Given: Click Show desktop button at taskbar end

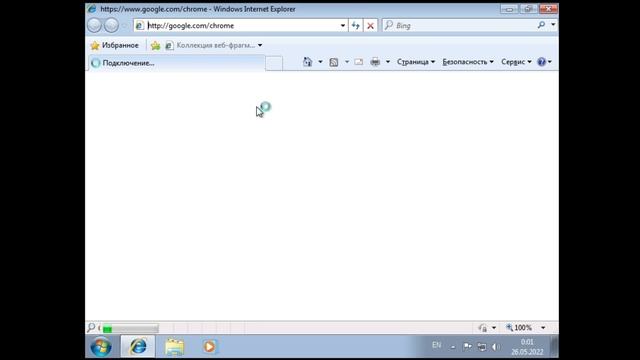Looking at the screenshot, I should [x=555, y=347].
